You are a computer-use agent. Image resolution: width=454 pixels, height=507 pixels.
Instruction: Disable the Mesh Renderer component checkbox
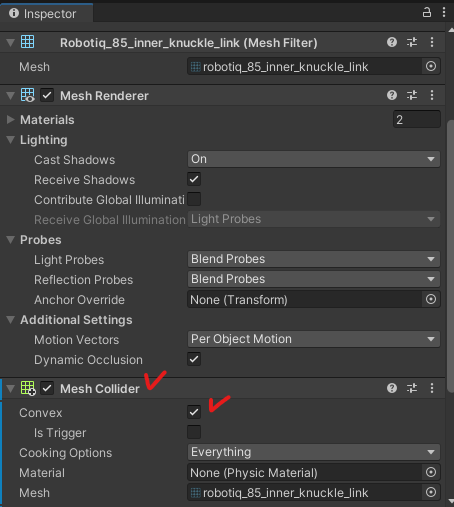tap(47, 95)
